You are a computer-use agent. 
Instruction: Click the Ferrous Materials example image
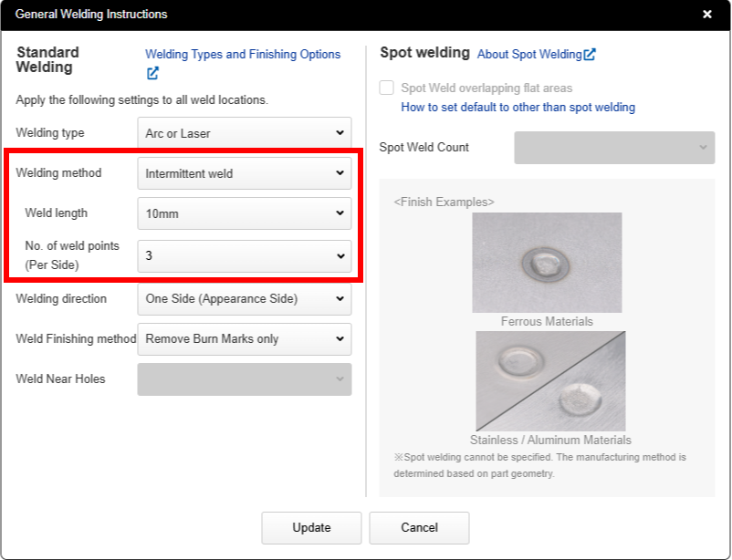coord(547,263)
